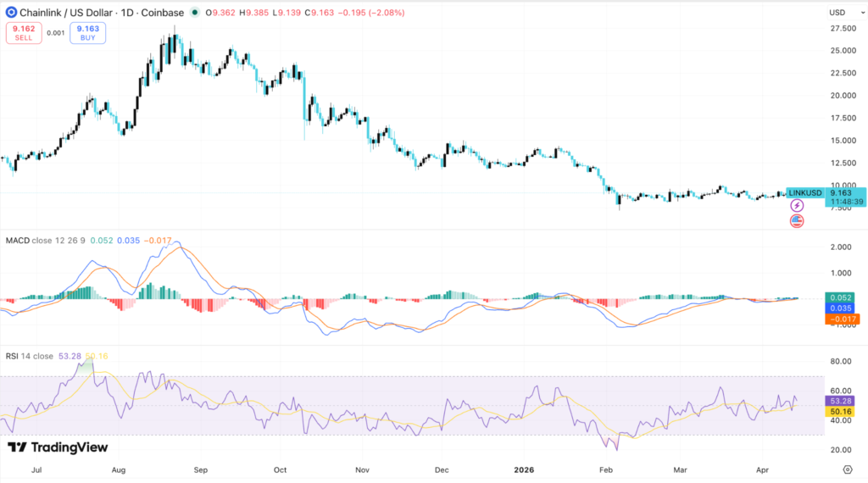Click the O9.362 open value in header
868x483 pixels.
pyautogui.click(x=220, y=12)
